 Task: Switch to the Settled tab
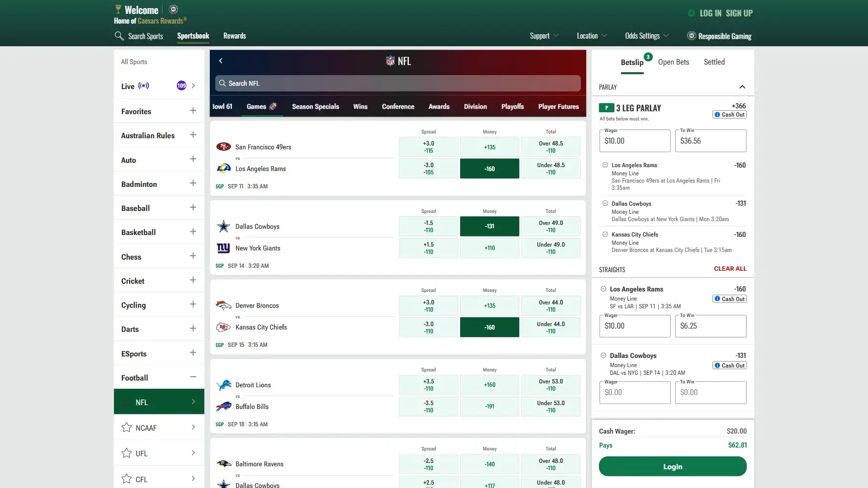(x=714, y=62)
